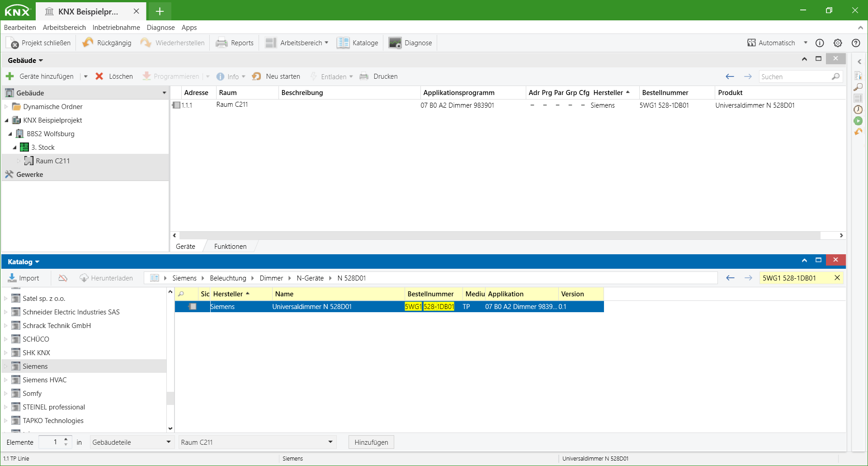The width and height of the screenshot is (868, 466).
Task: Click the Drucken print icon
Action: click(364, 76)
